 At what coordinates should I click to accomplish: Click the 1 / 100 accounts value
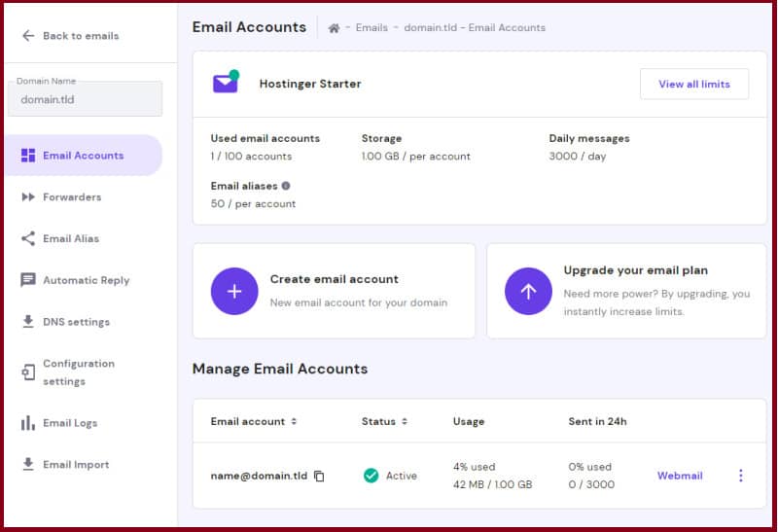click(x=251, y=157)
